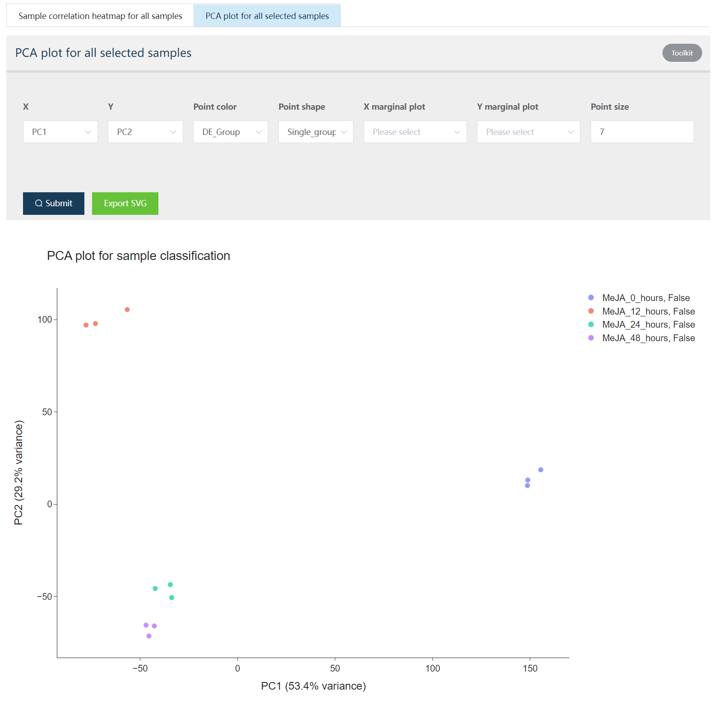
Task: Open the Y axis PC2 dropdown
Action: click(x=145, y=132)
